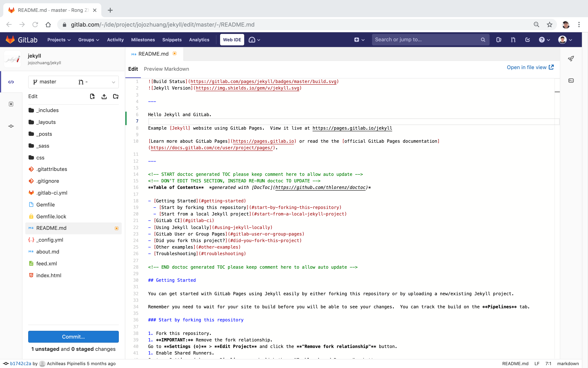Close the README.md browser tab
Screen dimensions: 588x368
[x=95, y=10]
